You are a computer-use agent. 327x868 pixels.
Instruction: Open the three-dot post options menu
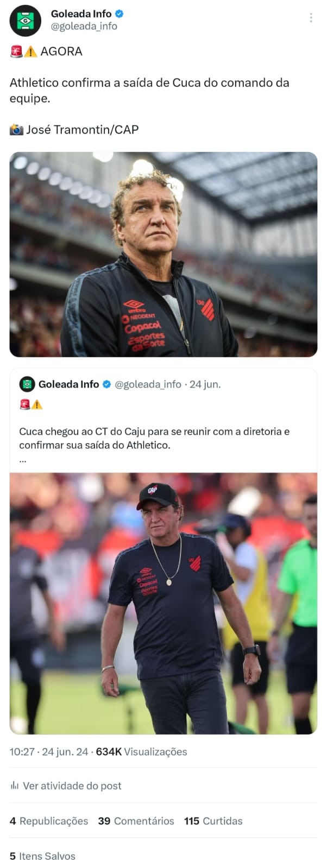(x=311, y=18)
